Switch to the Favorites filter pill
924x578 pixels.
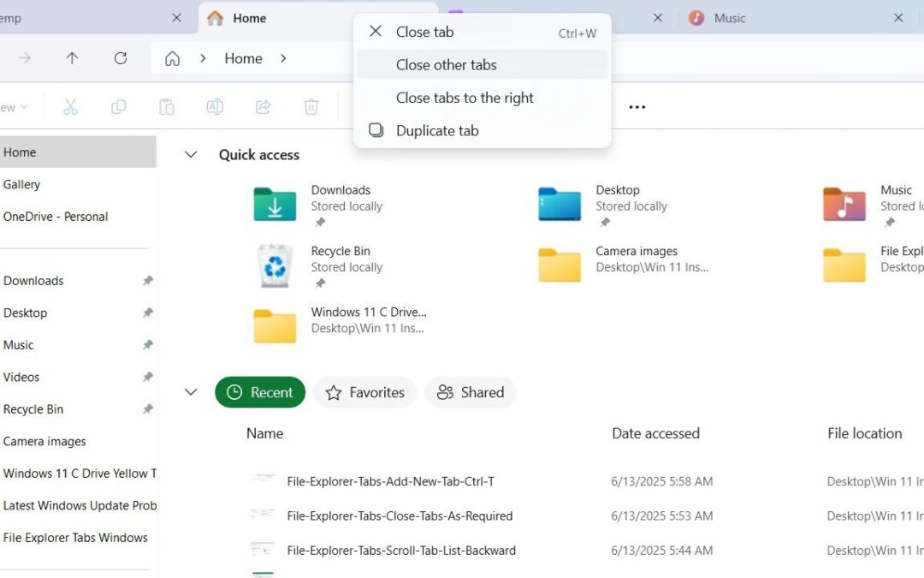[364, 392]
